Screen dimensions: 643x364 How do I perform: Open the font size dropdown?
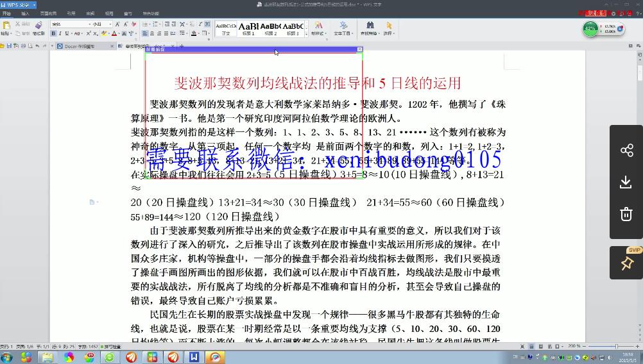tap(109, 24)
